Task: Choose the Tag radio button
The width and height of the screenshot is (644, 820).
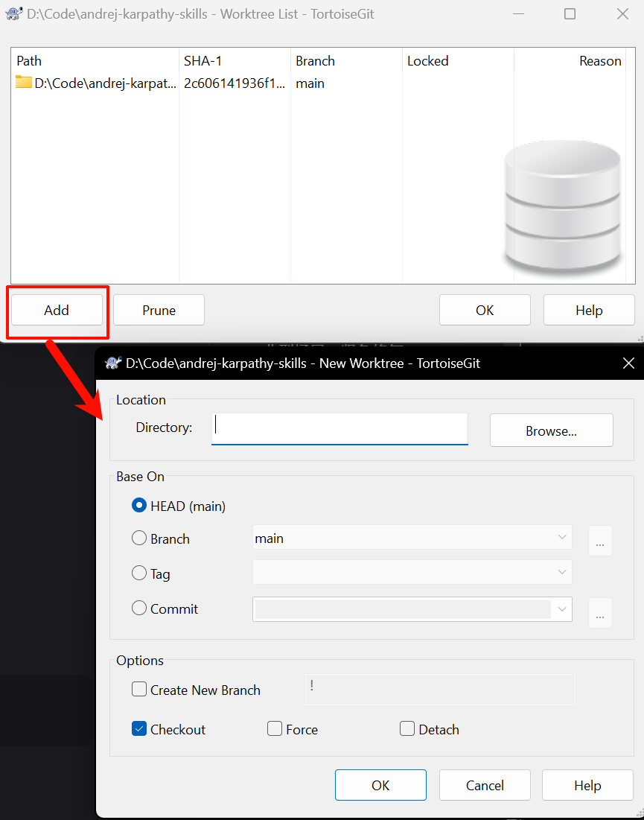Action: pos(139,573)
